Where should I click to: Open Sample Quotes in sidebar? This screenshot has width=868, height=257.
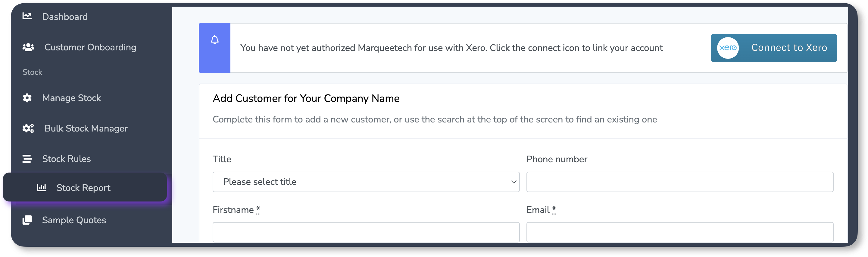[x=74, y=220]
